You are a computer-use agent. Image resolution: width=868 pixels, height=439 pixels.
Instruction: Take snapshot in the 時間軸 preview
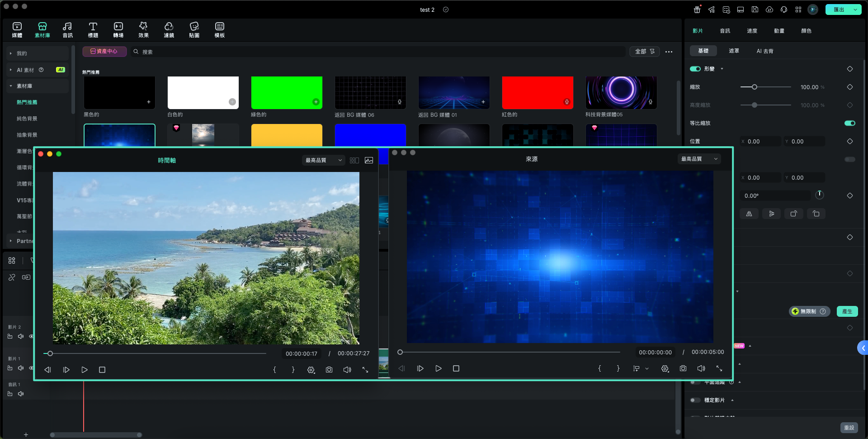point(329,370)
